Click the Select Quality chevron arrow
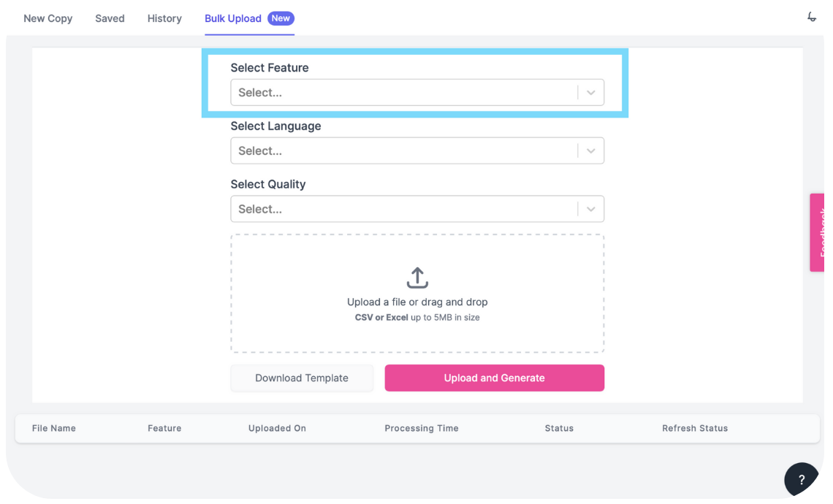 [x=590, y=209]
